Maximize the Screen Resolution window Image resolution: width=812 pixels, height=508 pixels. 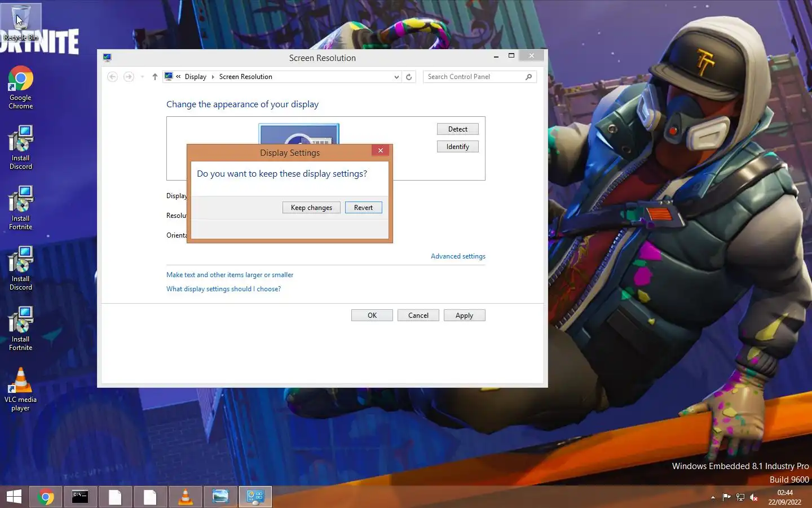pos(511,55)
